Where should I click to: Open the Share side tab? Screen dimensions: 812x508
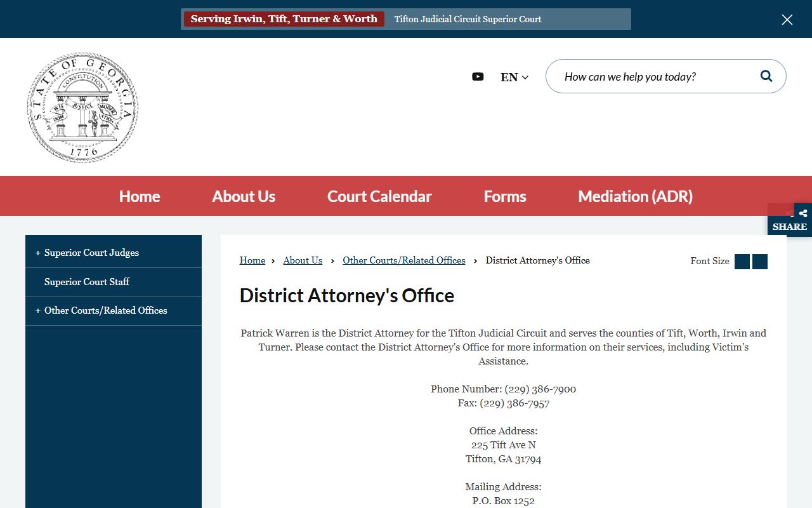click(x=790, y=220)
